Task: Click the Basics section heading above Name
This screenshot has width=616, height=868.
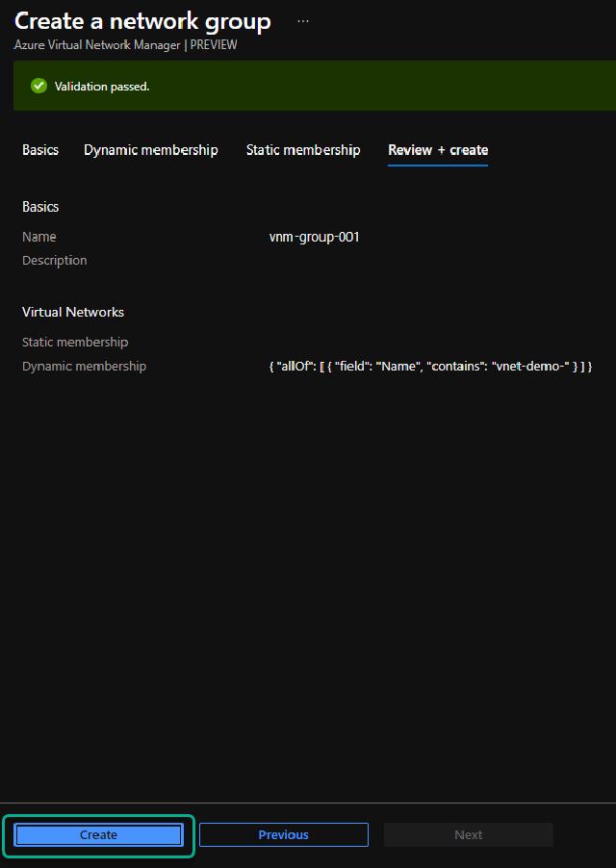Action: [x=40, y=207]
